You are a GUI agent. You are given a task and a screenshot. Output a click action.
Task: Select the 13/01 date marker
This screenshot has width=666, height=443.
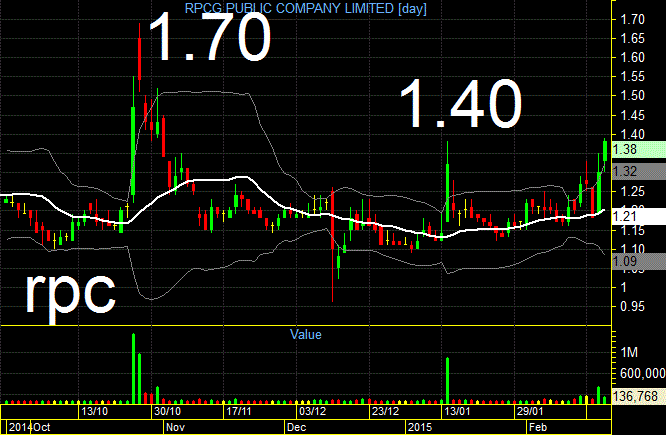[457, 411]
